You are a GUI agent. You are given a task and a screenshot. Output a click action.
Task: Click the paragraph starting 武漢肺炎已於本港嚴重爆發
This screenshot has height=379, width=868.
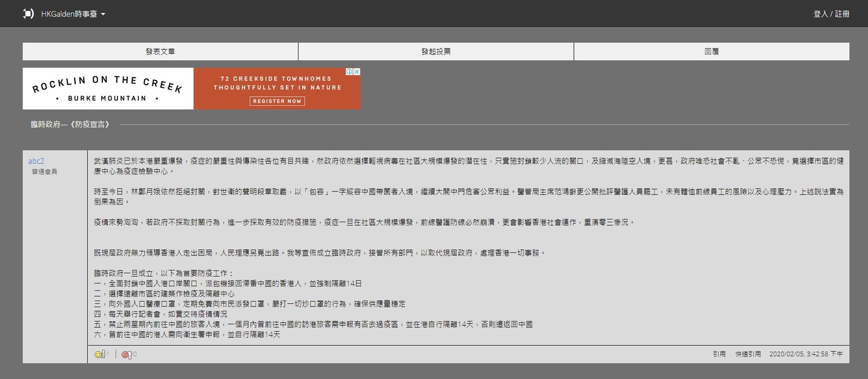(x=468, y=166)
